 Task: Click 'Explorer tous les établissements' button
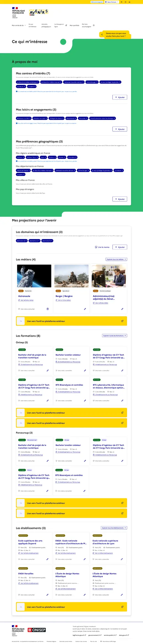114,528
